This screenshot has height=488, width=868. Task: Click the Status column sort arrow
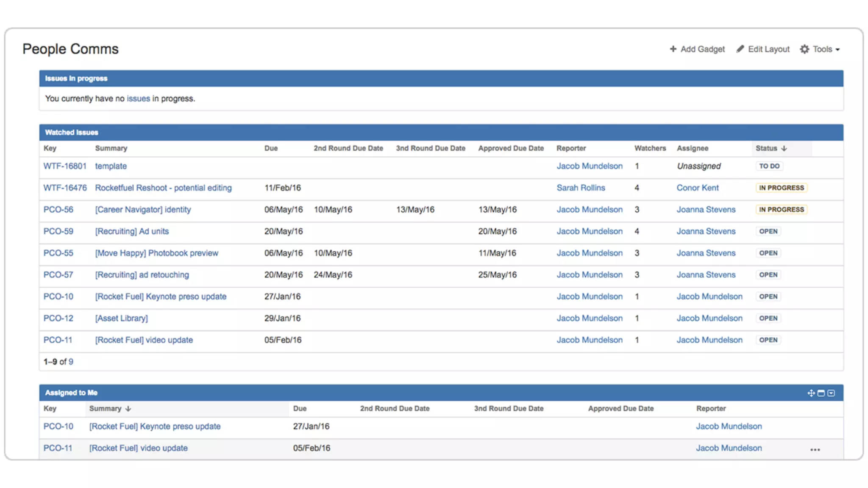pyautogui.click(x=784, y=148)
